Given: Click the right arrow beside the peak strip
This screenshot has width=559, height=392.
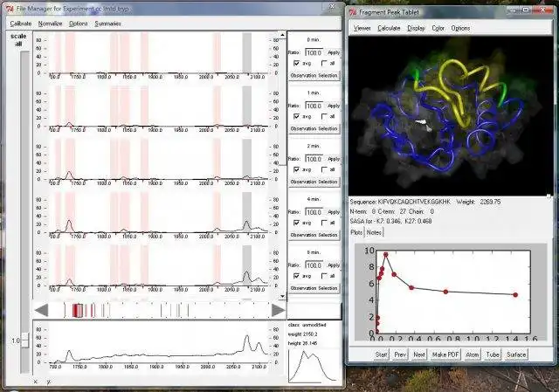Looking at the screenshot, I should 279,310.
